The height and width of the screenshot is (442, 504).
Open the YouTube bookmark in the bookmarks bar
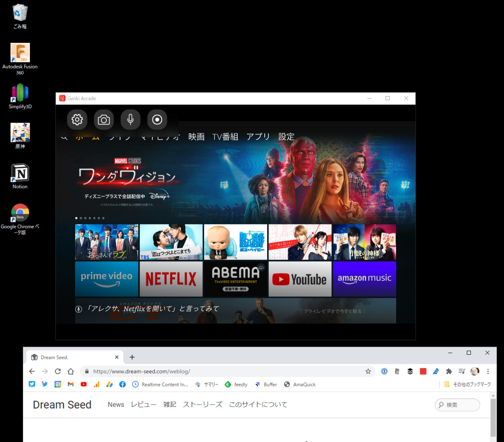pyautogui.click(x=84, y=384)
